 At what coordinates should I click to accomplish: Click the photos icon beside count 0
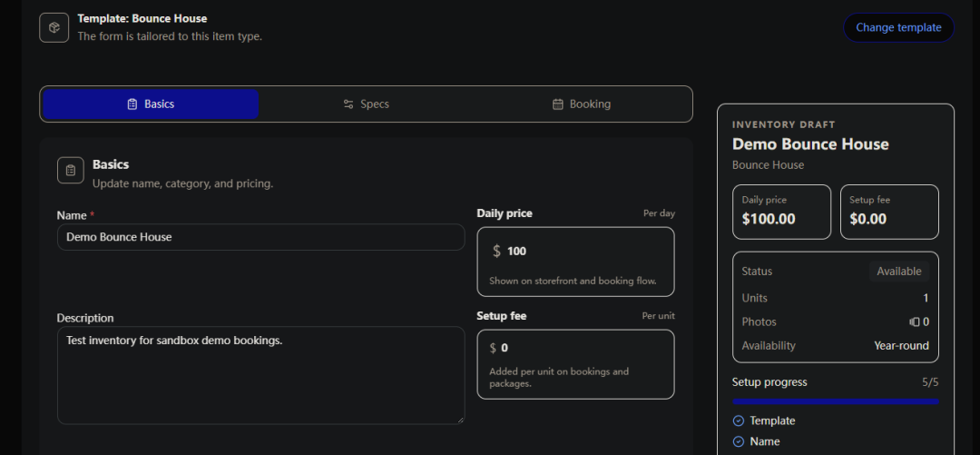915,321
